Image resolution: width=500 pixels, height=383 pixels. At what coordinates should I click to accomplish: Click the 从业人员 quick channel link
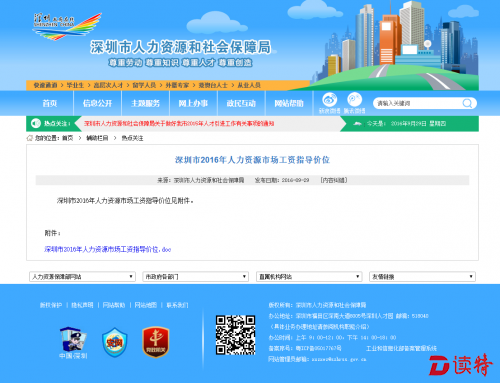(x=249, y=85)
